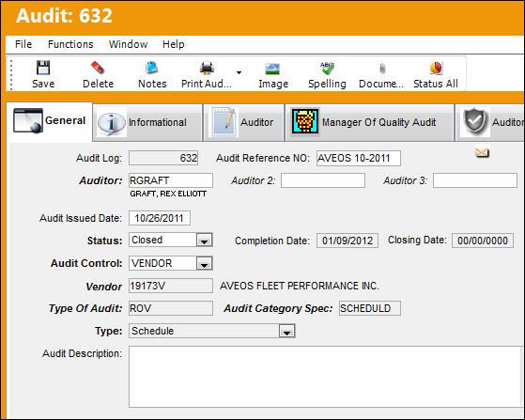Click the Vendor field containing 19173V
The width and height of the screenshot is (525, 420).
pyautogui.click(x=171, y=286)
